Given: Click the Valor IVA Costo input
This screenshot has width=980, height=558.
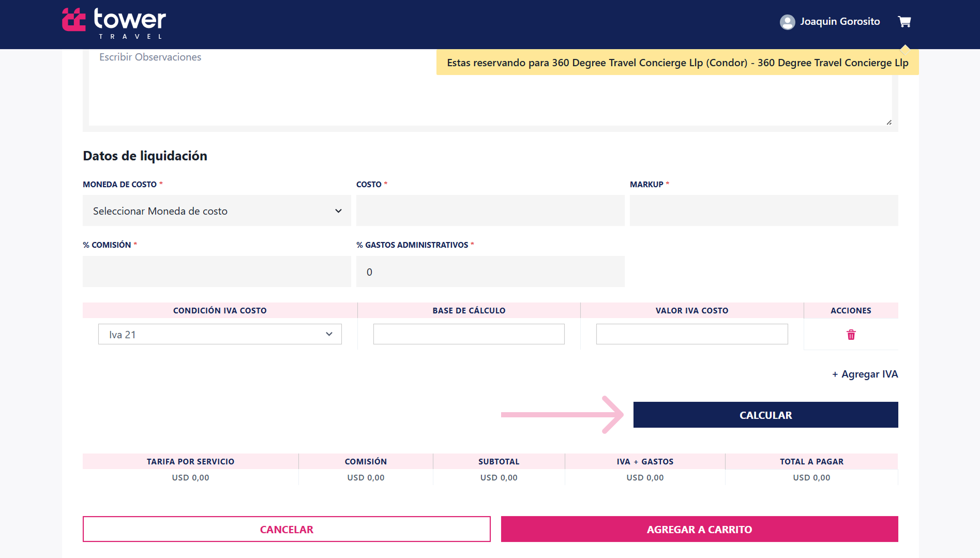Looking at the screenshot, I should [691, 335].
